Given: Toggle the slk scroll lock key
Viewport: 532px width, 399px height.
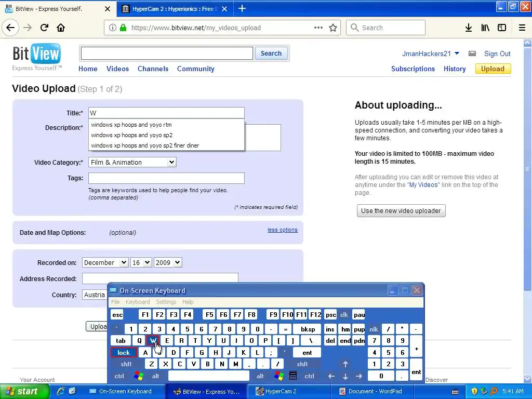Looking at the screenshot, I should click(344, 314).
